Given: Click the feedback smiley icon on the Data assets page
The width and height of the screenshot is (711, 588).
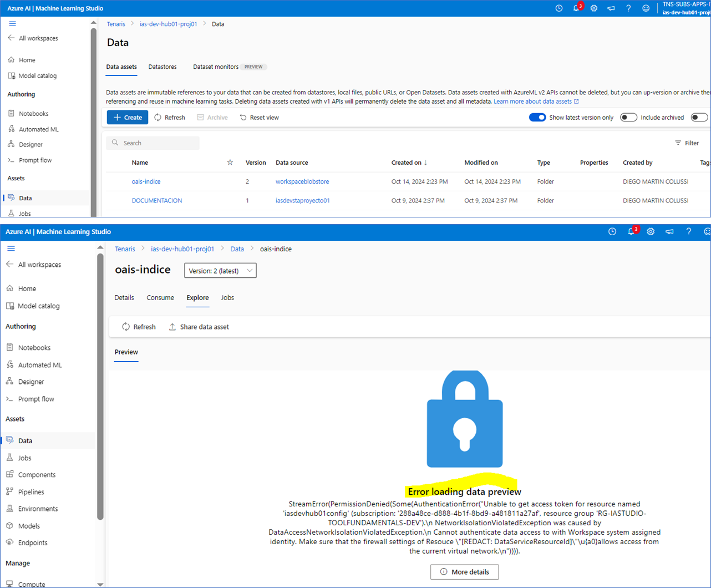Looking at the screenshot, I should point(646,8).
